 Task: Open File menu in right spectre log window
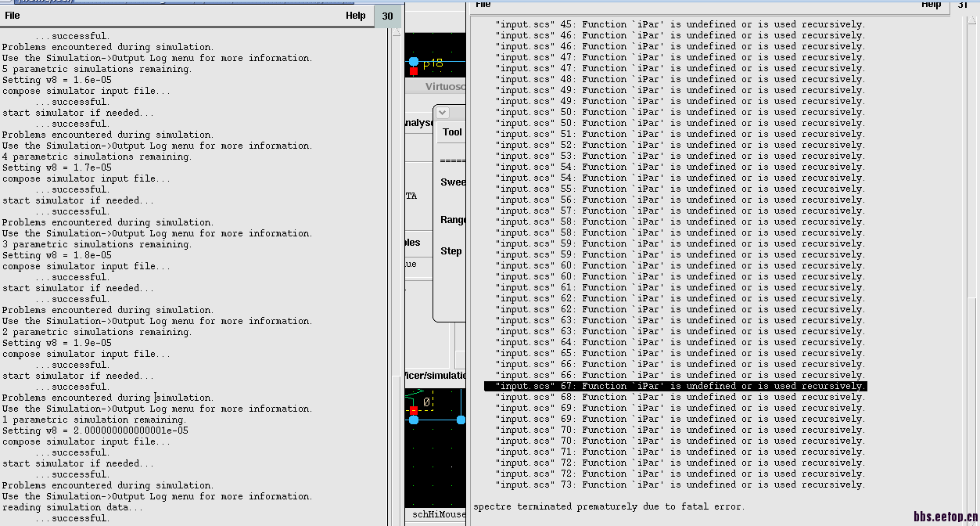(483, 4)
